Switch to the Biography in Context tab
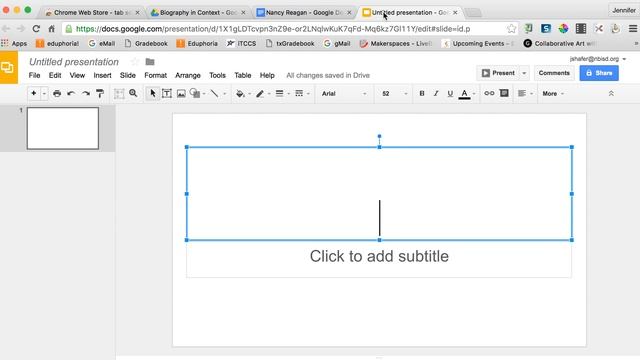 (x=198, y=13)
